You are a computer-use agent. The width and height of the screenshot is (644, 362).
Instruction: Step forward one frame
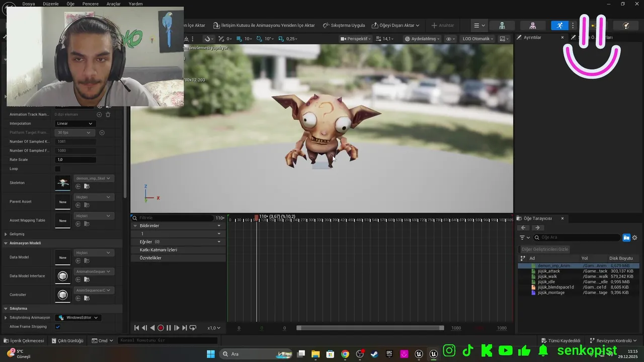click(177, 328)
